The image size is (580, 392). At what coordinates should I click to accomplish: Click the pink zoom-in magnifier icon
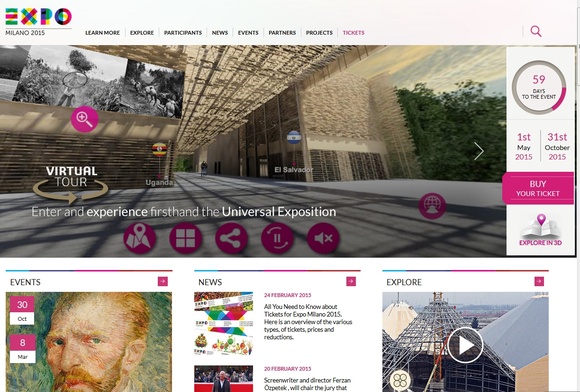click(85, 119)
